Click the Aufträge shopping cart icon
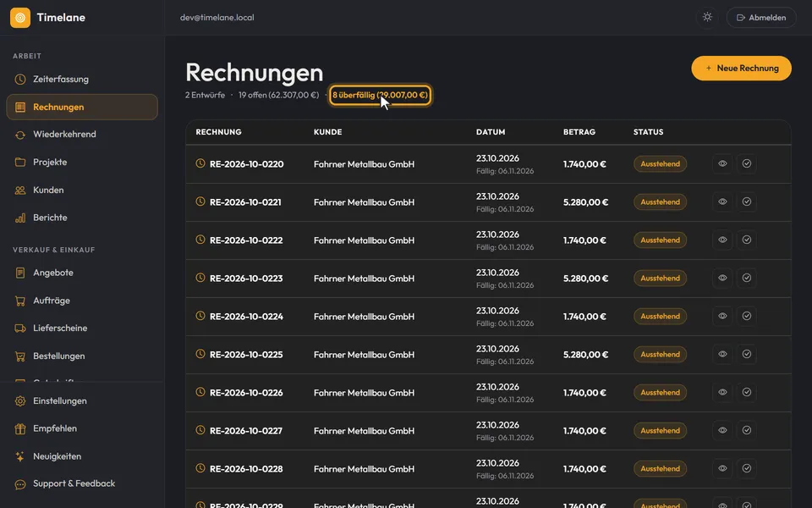This screenshot has width=812, height=508. [x=20, y=301]
